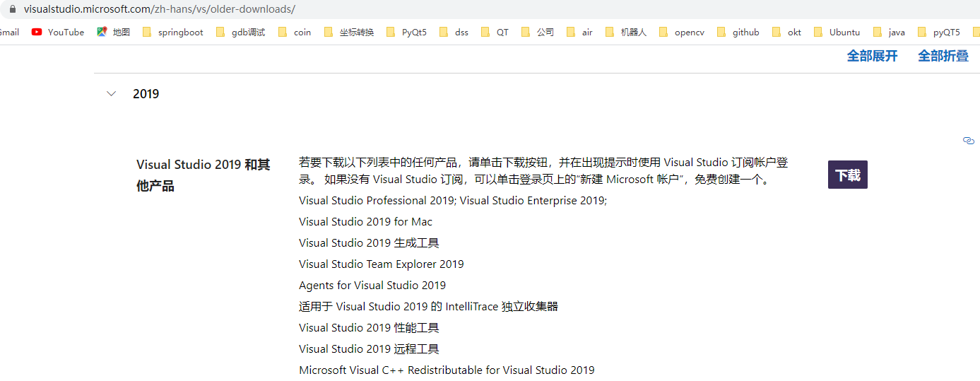Image resolution: width=980 pixels, height=381 pixels.
Task: Select Microsoft Visual C++ Redistributable line
Action: click(x=447, y=370)
